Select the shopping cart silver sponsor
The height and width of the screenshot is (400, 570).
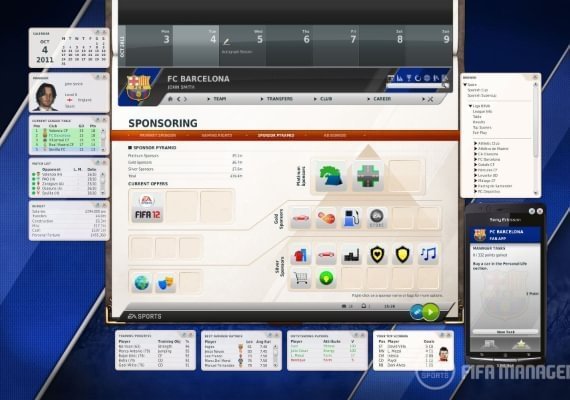tap(301, 279)
